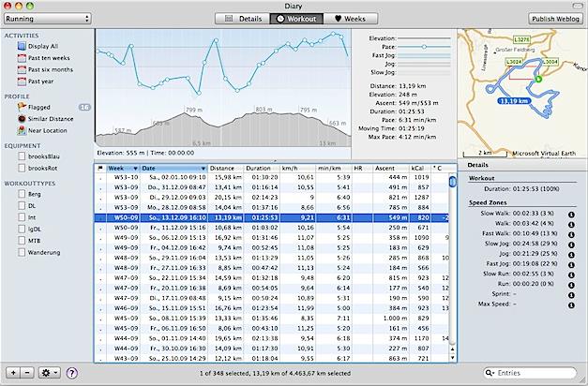
Task: Click the Distance column header
Action: tap(226, 169)
